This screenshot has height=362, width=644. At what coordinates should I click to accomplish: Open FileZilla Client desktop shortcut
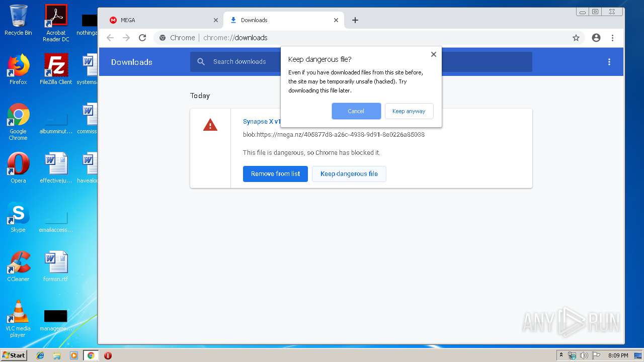(56, 69)
